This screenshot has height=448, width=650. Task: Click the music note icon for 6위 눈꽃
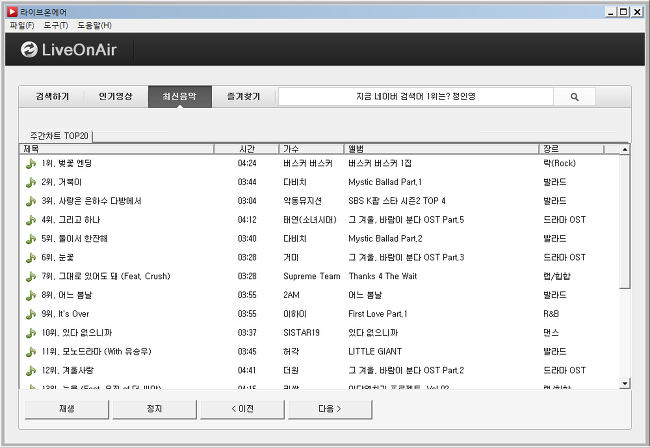pos(31,258)
